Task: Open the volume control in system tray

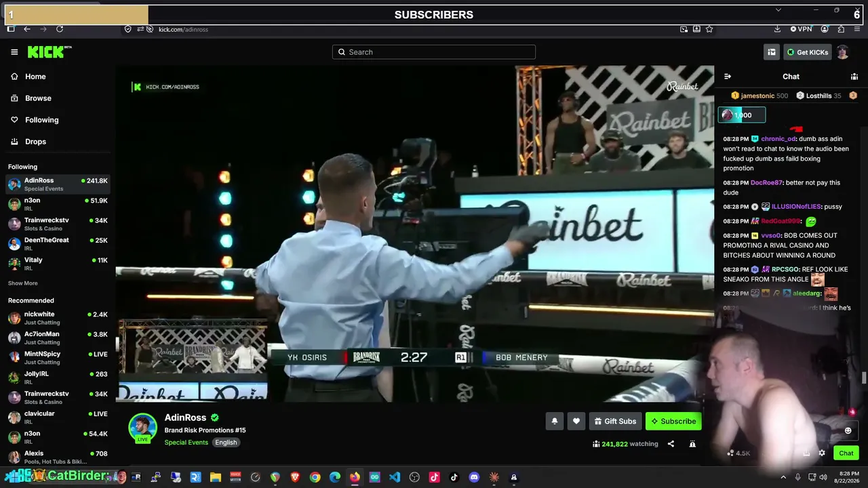Action: (x=824, y=477)
